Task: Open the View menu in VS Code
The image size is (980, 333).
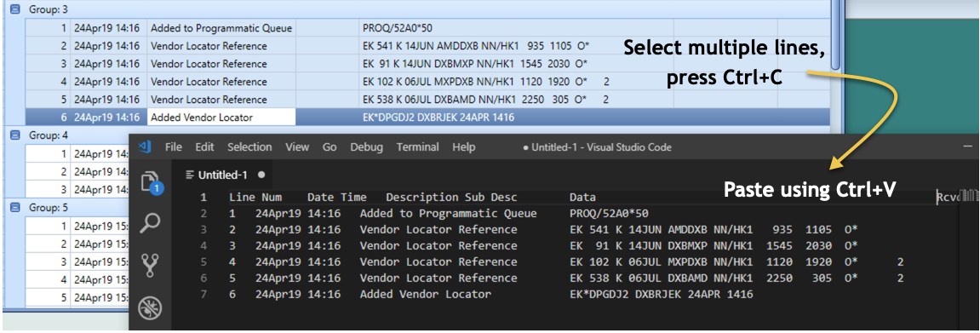Action: [x=297, y=147]
